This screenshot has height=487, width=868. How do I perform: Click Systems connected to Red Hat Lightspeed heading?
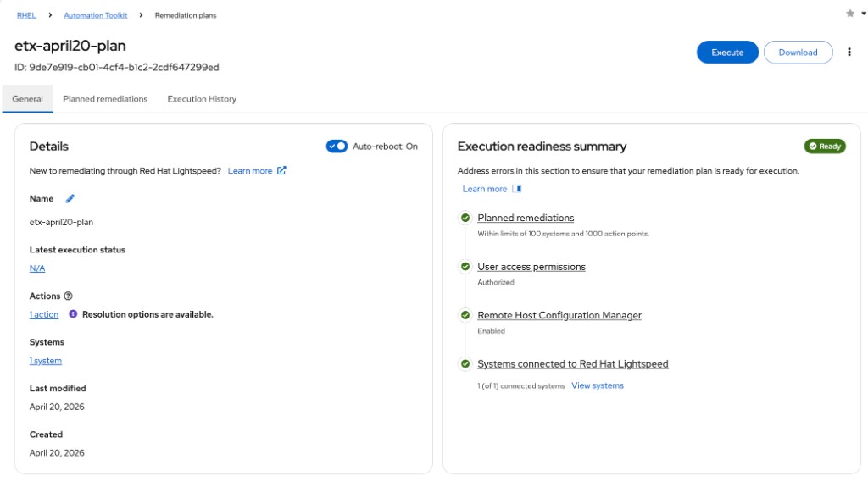[x=572, y=363]
